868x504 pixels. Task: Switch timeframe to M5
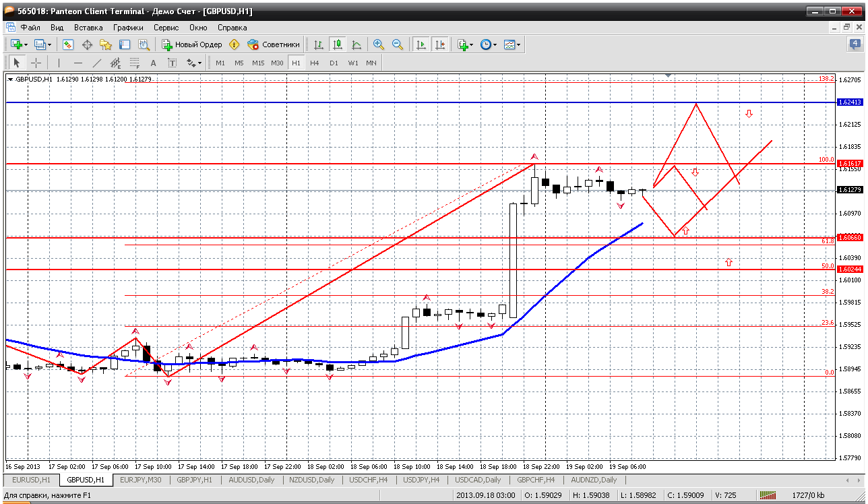[239, 63]
